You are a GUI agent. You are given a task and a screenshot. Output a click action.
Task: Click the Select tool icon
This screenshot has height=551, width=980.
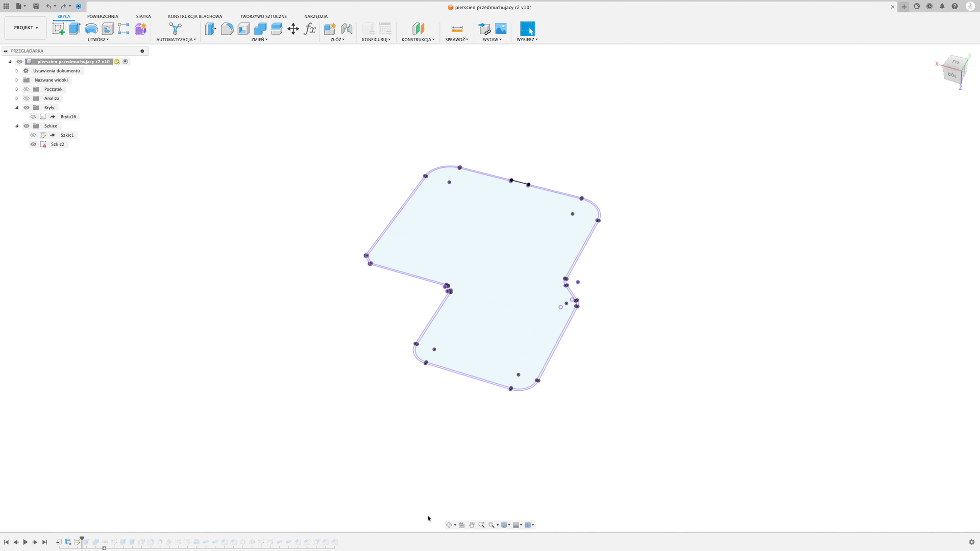pos(527,29)
